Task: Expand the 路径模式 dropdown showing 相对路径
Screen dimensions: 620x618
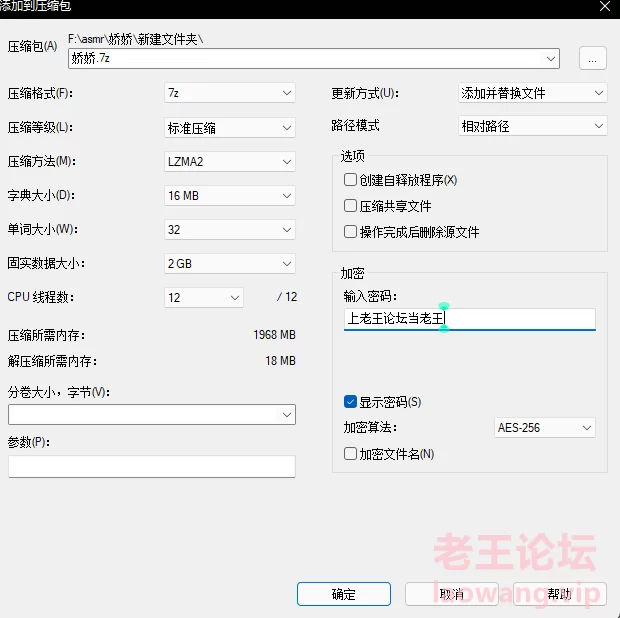Action: (533, 126)
